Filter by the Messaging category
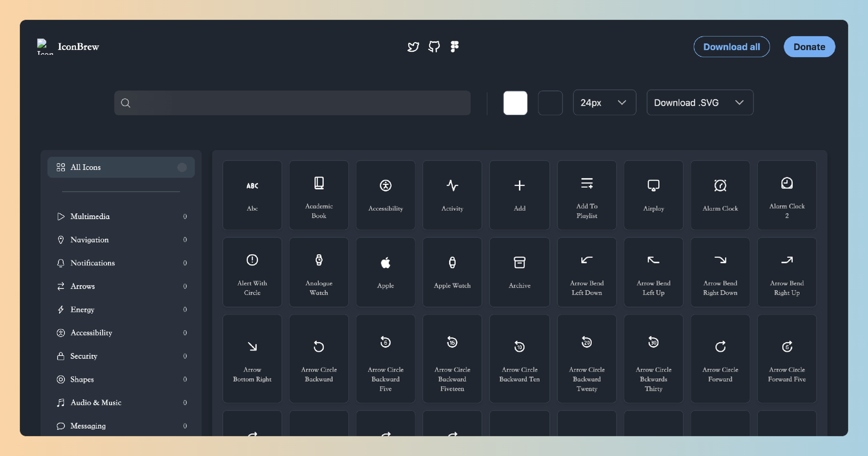This screenshot has height=456, width=868. pyautogui.click(x=121, y=426)
